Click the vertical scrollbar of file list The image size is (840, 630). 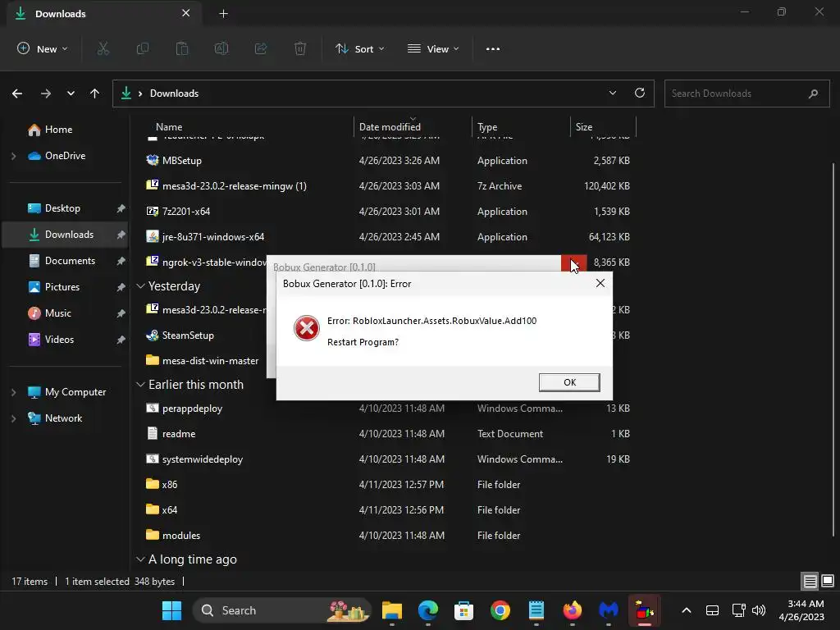point(833,348)
